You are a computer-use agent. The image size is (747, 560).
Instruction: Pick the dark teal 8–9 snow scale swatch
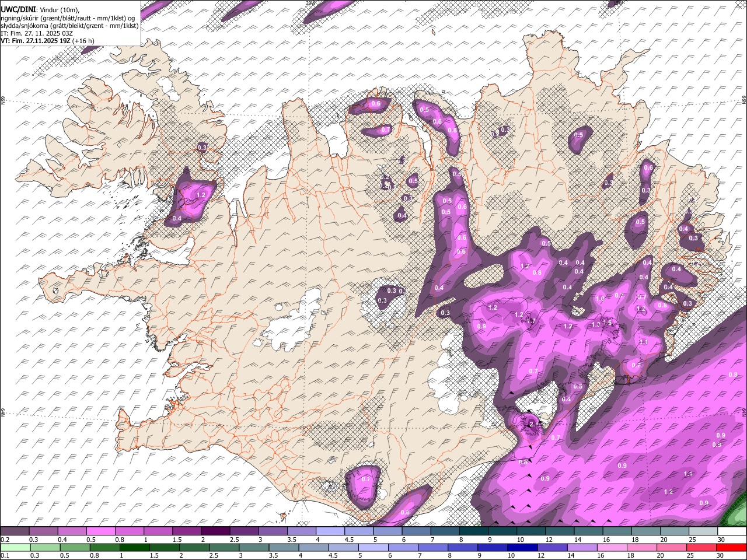point(474,531)
